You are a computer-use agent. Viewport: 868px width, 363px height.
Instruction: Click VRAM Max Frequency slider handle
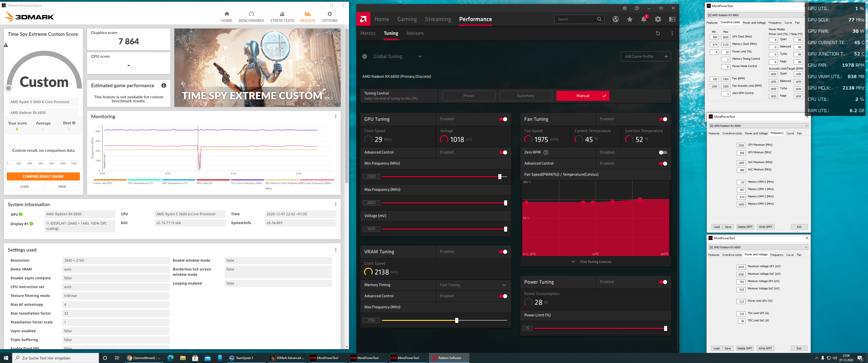click(x=456, y=321)
